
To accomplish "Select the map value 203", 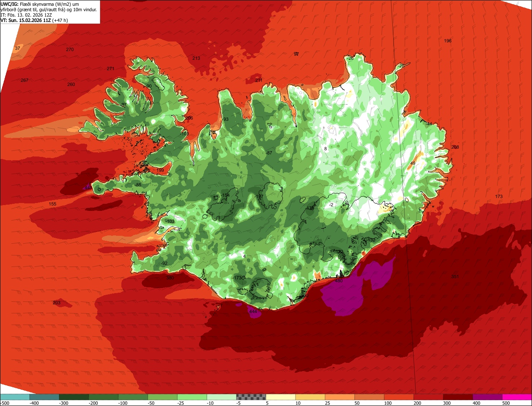I will 57,303.
